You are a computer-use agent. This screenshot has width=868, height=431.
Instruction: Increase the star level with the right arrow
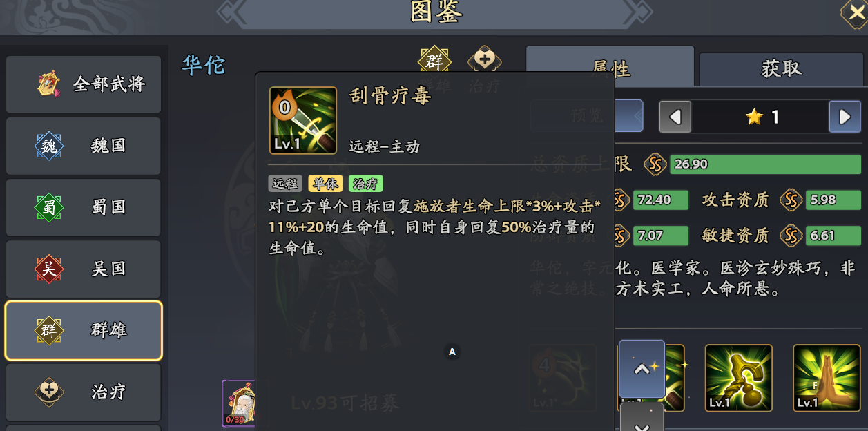(845, 117)
